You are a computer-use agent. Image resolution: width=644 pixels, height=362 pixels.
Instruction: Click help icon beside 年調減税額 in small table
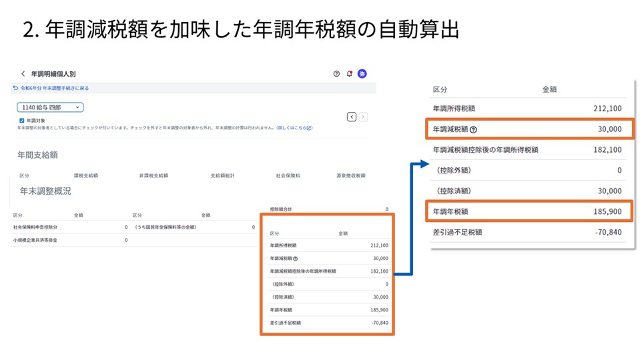tap(295, 259)
